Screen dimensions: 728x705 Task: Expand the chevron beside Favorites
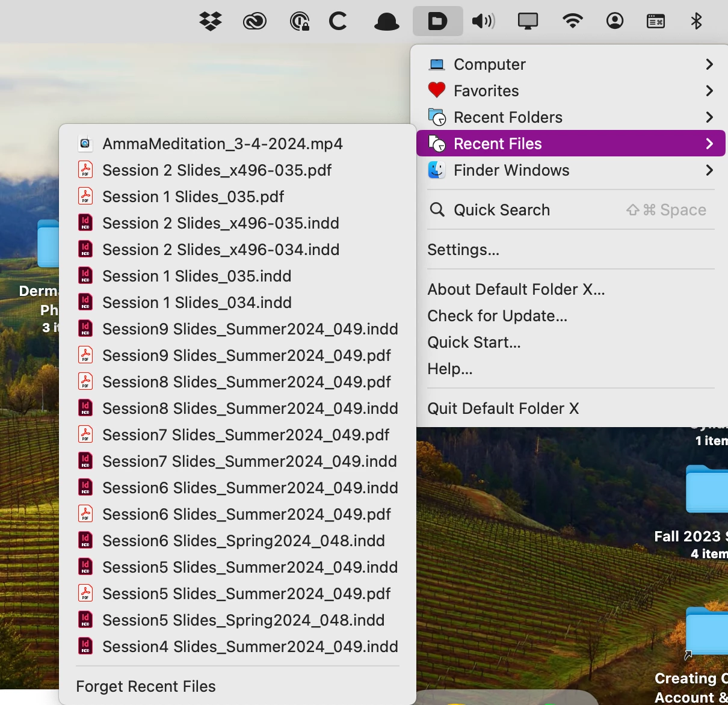(709, 91)
